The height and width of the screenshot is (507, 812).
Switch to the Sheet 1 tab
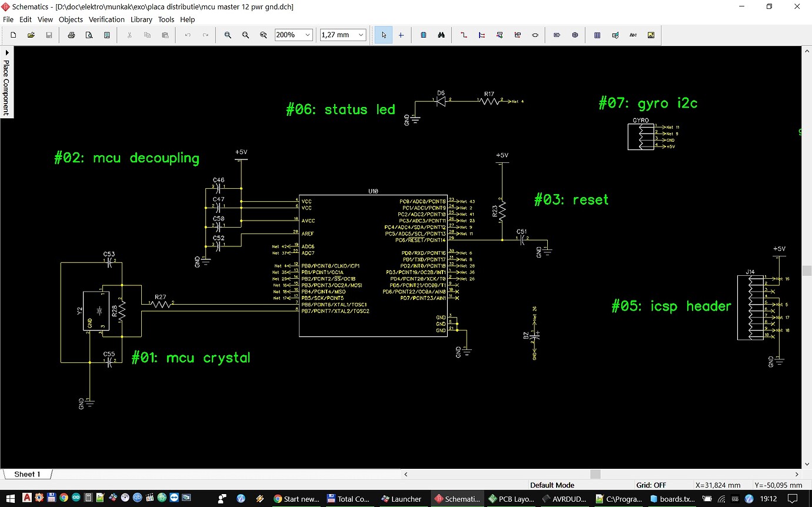[x=28, y=474]
